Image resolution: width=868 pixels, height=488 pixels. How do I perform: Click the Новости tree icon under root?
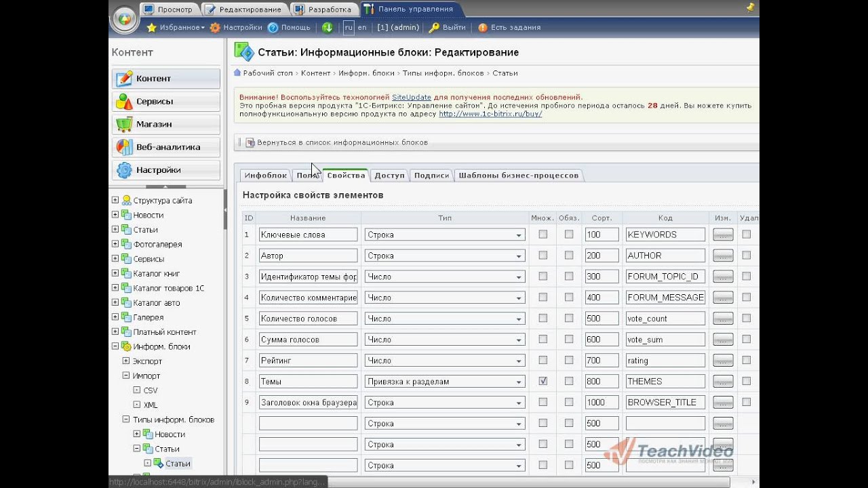126,215
